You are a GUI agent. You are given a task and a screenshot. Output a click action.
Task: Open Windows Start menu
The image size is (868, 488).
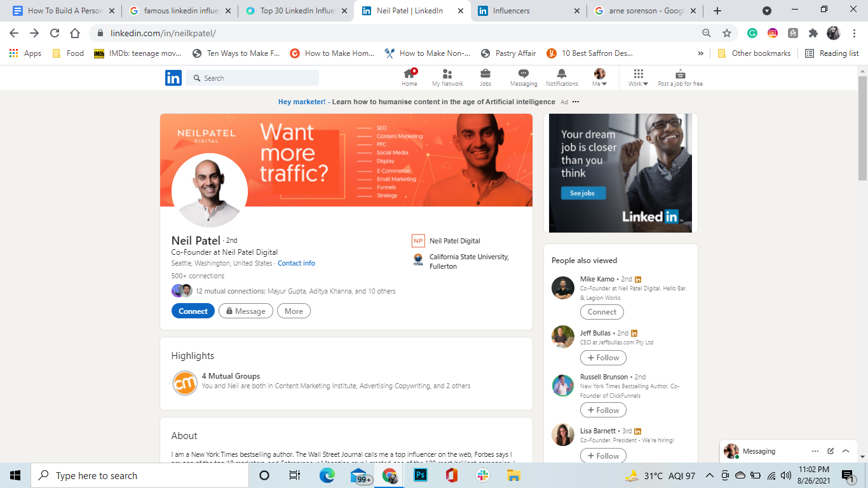point(15,475)
